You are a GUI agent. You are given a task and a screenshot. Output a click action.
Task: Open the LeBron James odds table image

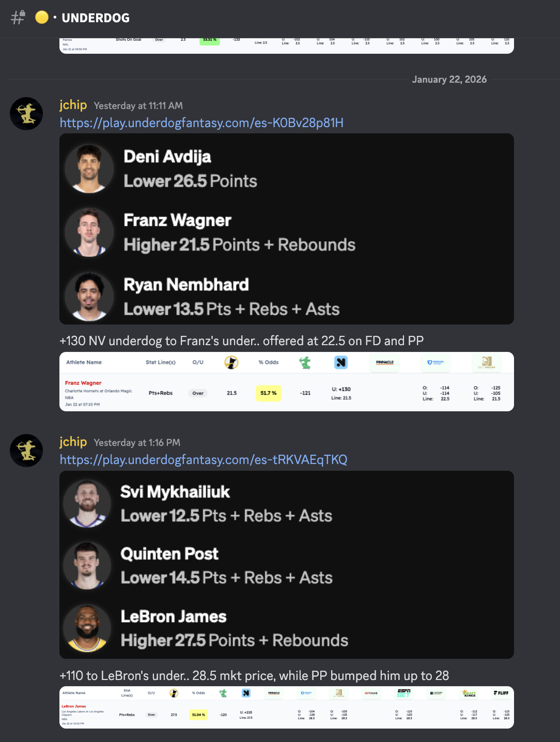click(287, 707)
